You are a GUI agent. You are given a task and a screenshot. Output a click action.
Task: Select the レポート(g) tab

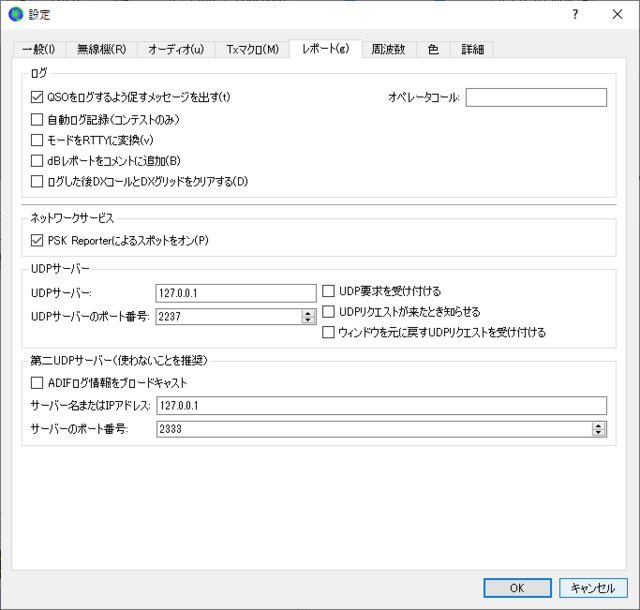[325, 49]
